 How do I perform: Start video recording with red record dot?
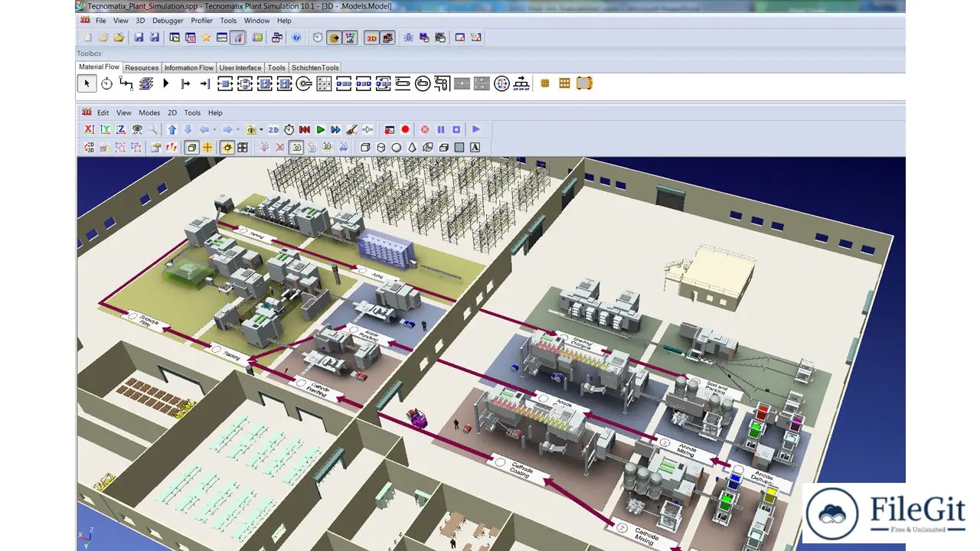406,130
